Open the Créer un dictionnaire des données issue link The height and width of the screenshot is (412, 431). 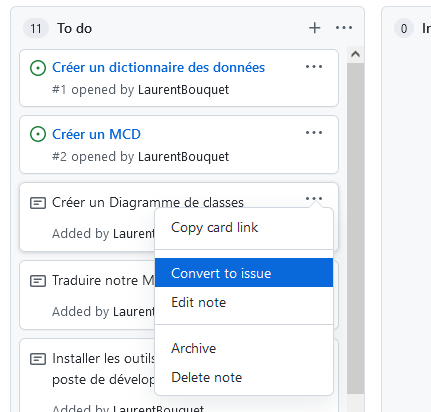(x=158, y=68)
